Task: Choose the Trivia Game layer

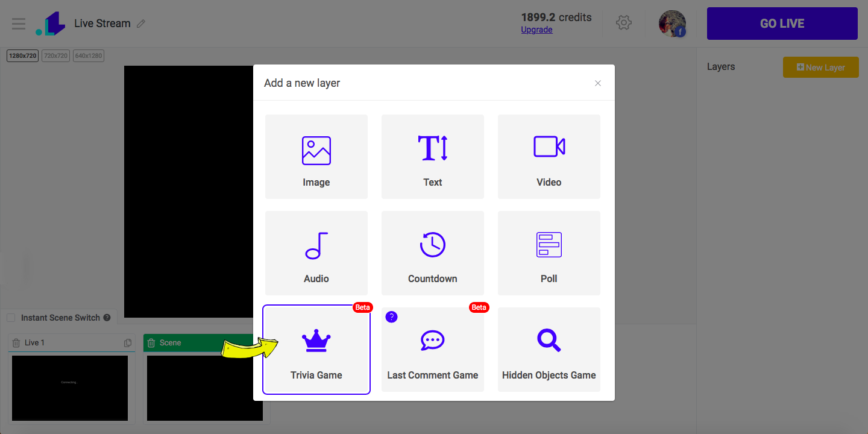Action: coord(316,350)
